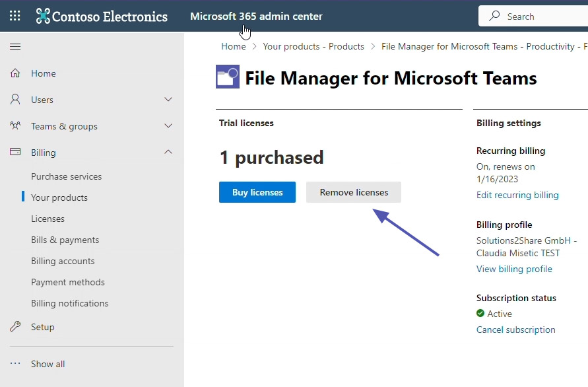The height and width of the screenshot is (387, 588).
Task: Open Billing accounts page
Action: pyautogui.click(x=63, y=261)
